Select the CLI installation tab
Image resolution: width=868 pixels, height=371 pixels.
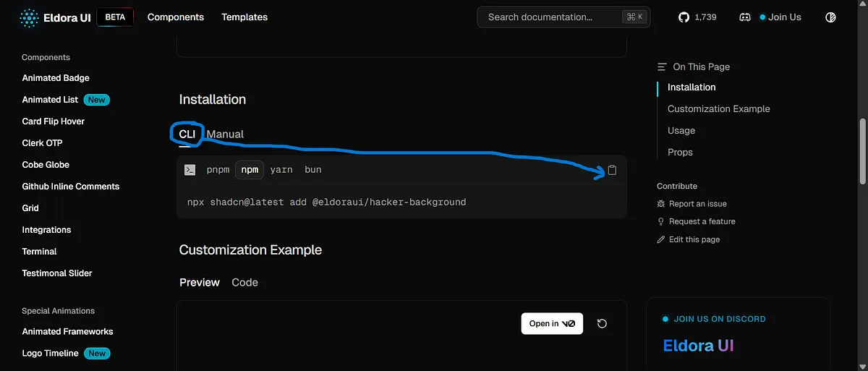tap(187, 135)
